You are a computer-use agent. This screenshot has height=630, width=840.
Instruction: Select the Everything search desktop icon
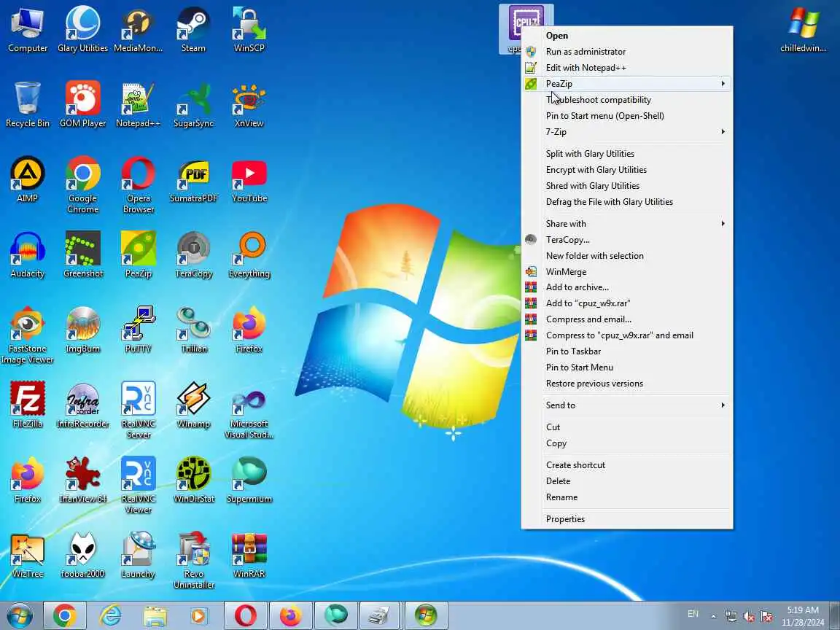249,254
